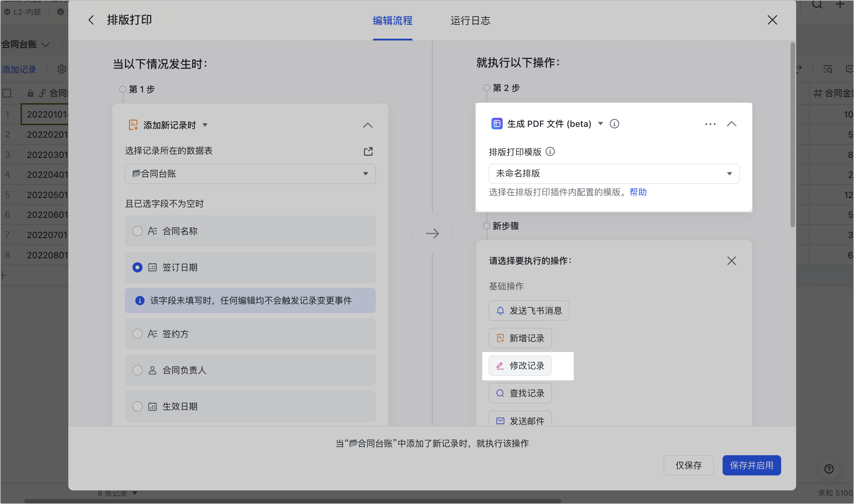Open the 帮助 link

pos(638,192)
